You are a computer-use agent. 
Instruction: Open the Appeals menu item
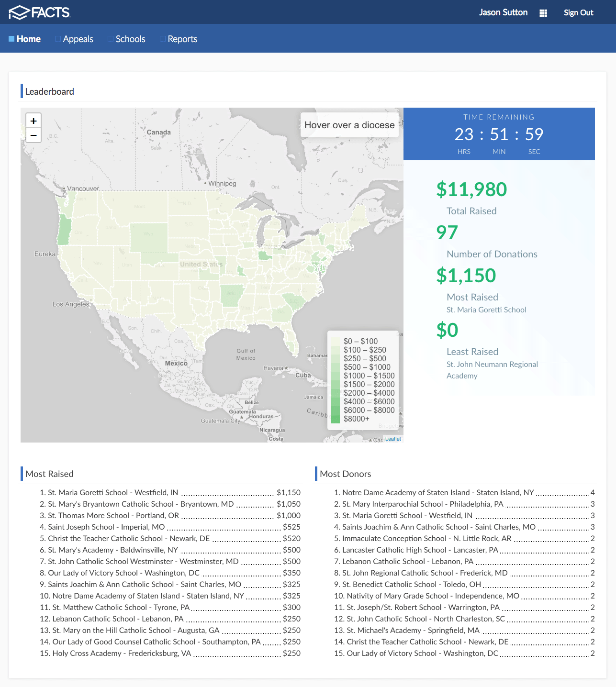click(x=78, y=39)
